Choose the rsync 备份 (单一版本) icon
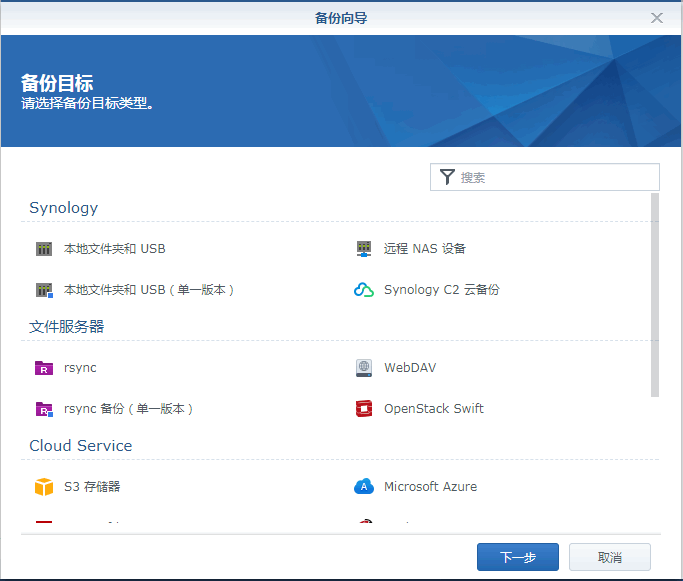 [x=44, y=409]
